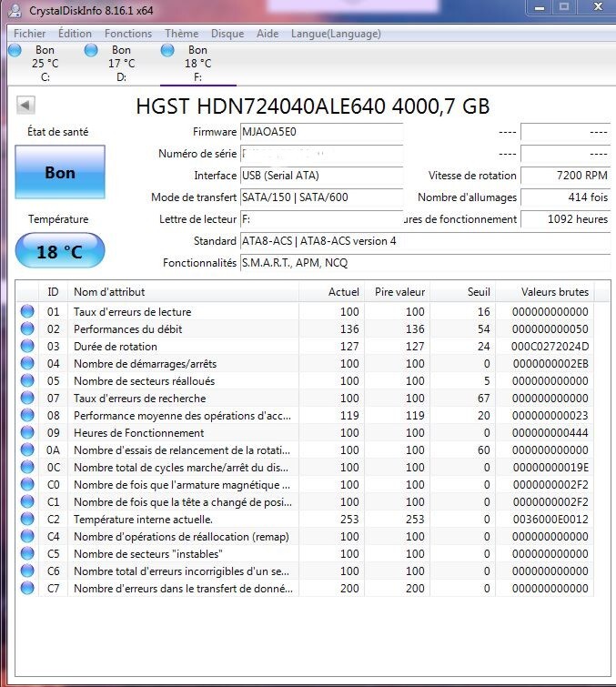The image size is (616, 687).
Task: Click status orb of attribute 05 row
Action: [x=27, y=380]
